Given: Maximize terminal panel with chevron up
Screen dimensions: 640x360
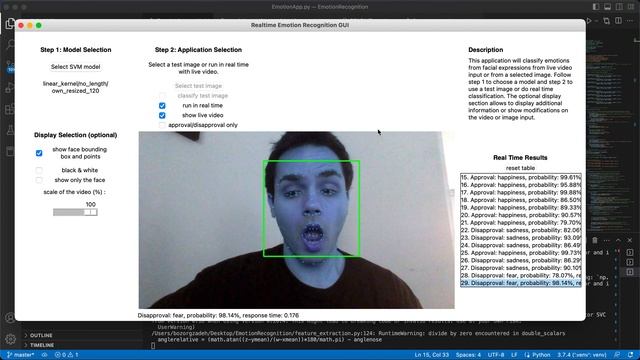Looking at the screenshot, I should pyautogui.click(x=618, y=240).
